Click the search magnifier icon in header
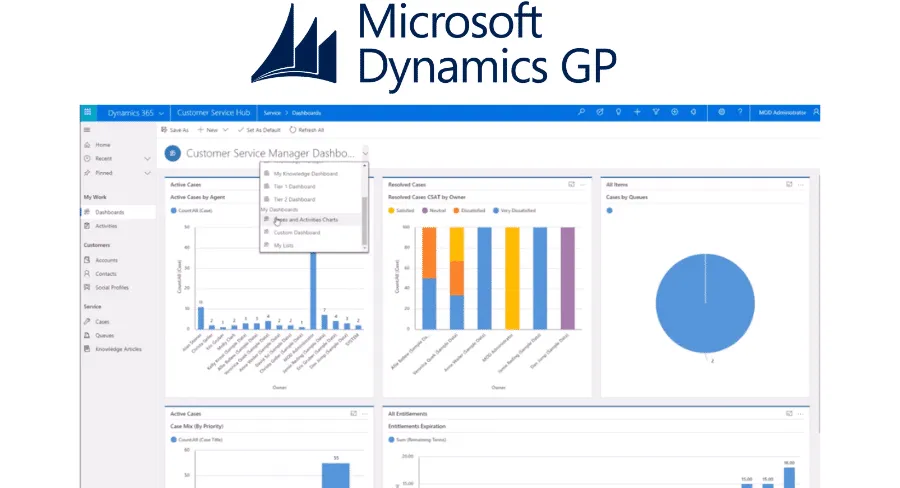Viewport: 900px width, 488px height. 581,113
